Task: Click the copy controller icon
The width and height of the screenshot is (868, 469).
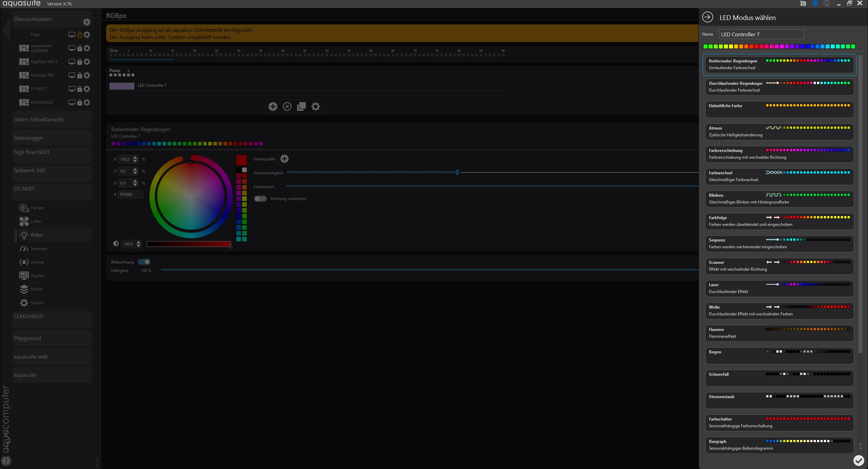Action: (301, 106)
